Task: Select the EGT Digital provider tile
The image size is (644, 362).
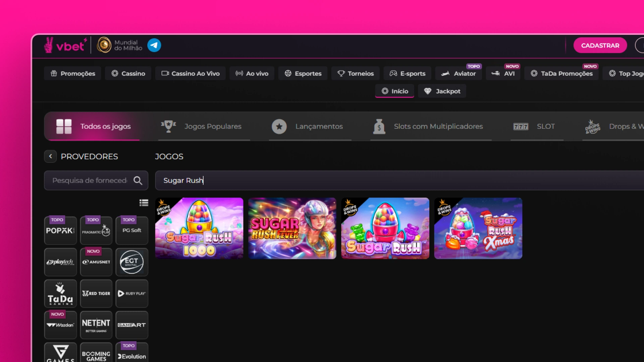Action: (132, 262)
